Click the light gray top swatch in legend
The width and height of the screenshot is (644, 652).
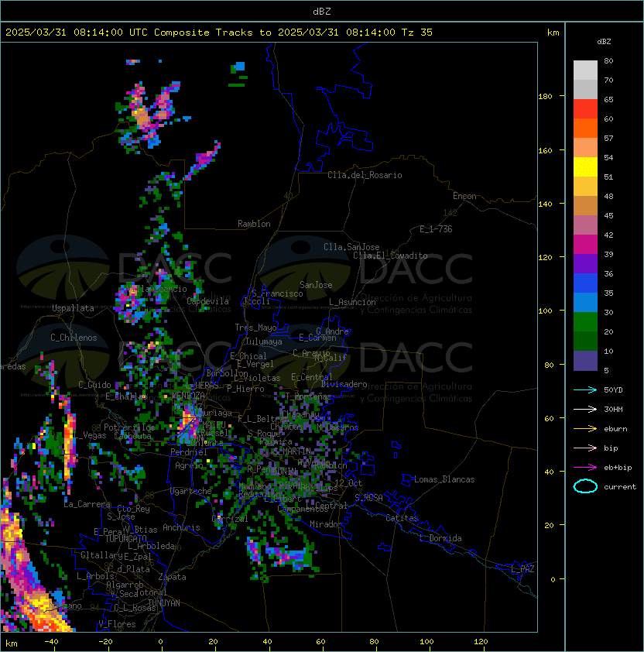(585, 70)
